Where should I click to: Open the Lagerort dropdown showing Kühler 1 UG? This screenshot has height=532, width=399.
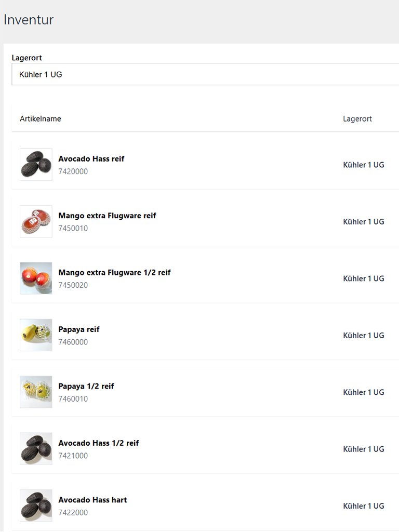[x=205, y=74]
